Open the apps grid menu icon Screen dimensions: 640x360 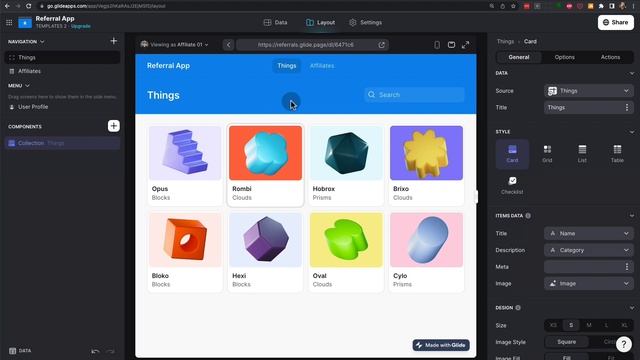9,22
